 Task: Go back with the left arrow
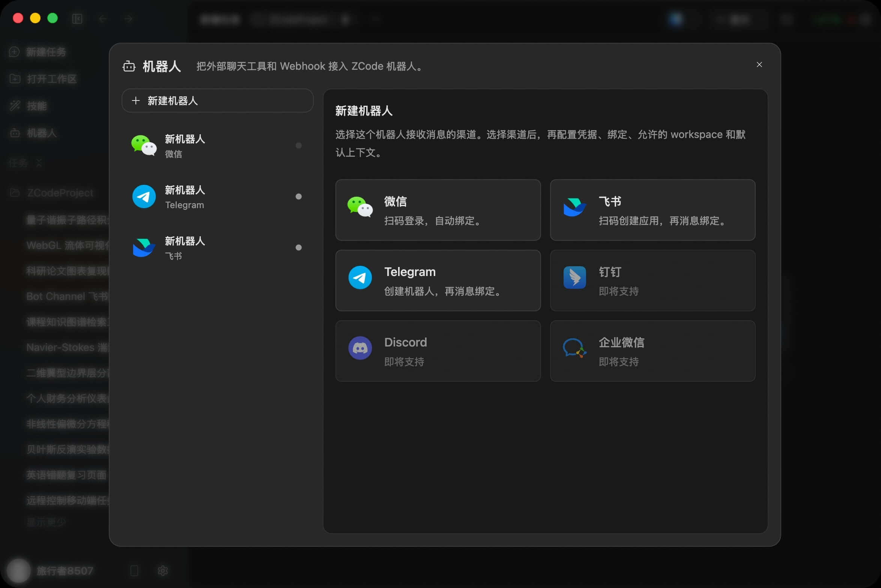coord(103,18)
